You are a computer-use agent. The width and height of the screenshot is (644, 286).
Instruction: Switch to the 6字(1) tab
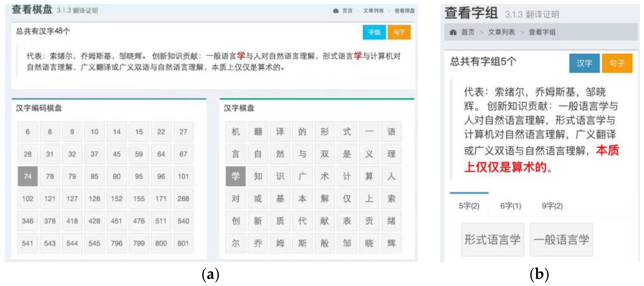point(511,206)
